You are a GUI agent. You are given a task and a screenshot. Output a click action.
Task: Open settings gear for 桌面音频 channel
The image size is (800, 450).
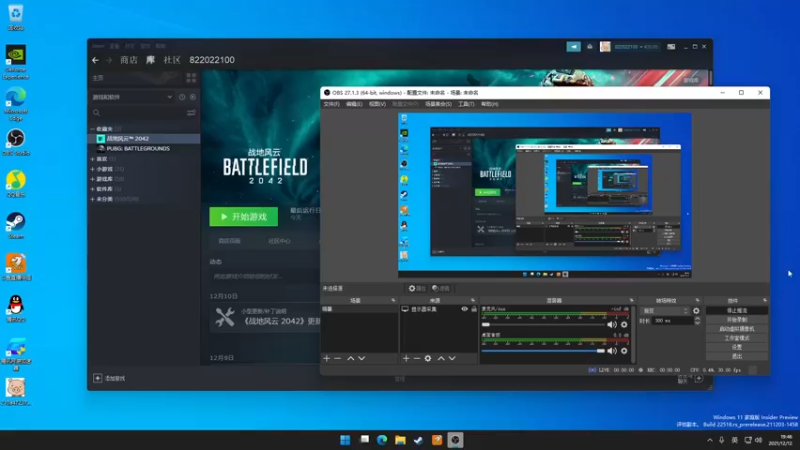pyautogui.click(x=624, y=351)
